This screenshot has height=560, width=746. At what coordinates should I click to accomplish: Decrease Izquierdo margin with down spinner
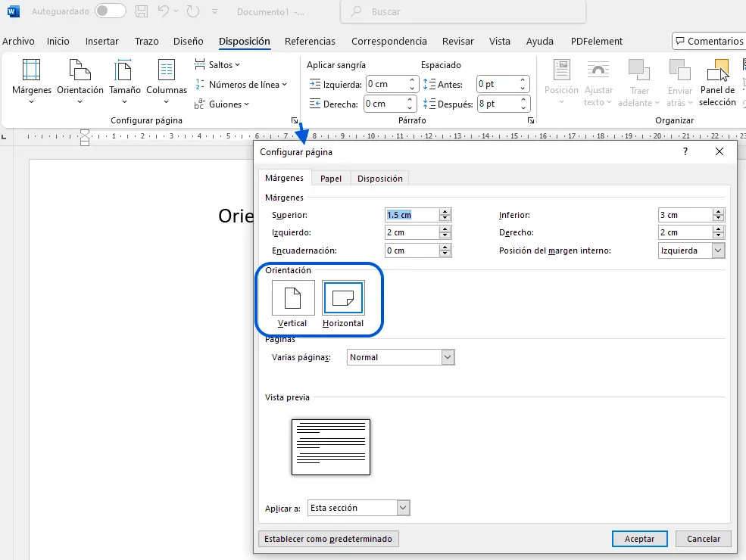pos(445,236)
